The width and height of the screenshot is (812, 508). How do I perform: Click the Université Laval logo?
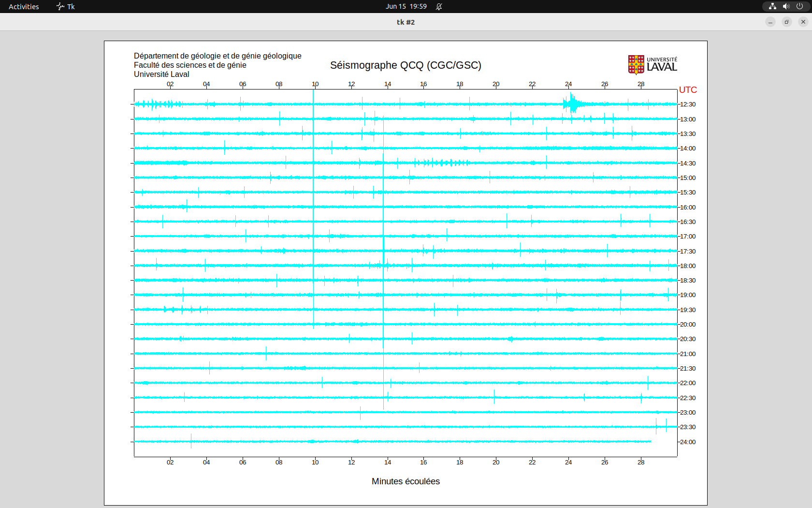point(652,65)
